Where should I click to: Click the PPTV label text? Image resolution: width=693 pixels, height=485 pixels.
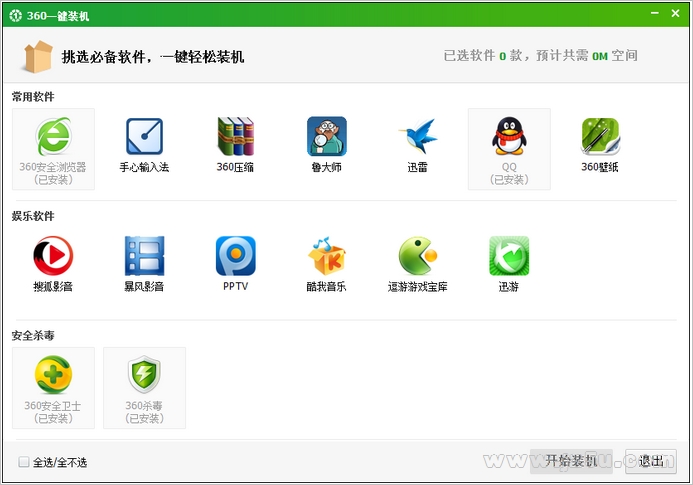(x=236, y=286)
